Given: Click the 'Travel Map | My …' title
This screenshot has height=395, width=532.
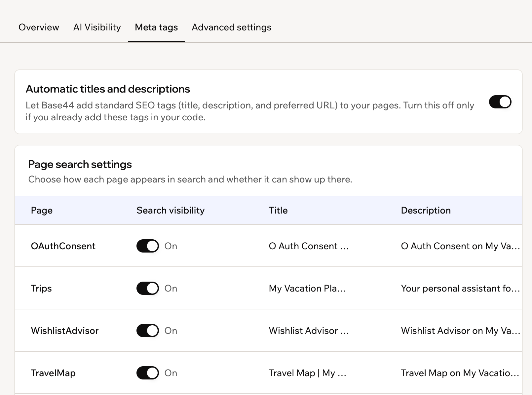Looking at the screenshot, I should (308, 373).
